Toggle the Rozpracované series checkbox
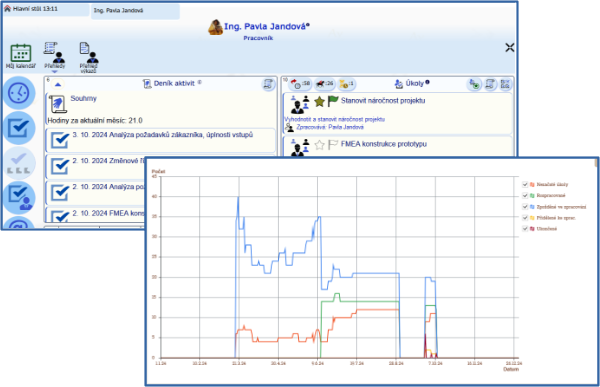The image size is (600, 387). (x=525, y=196)
